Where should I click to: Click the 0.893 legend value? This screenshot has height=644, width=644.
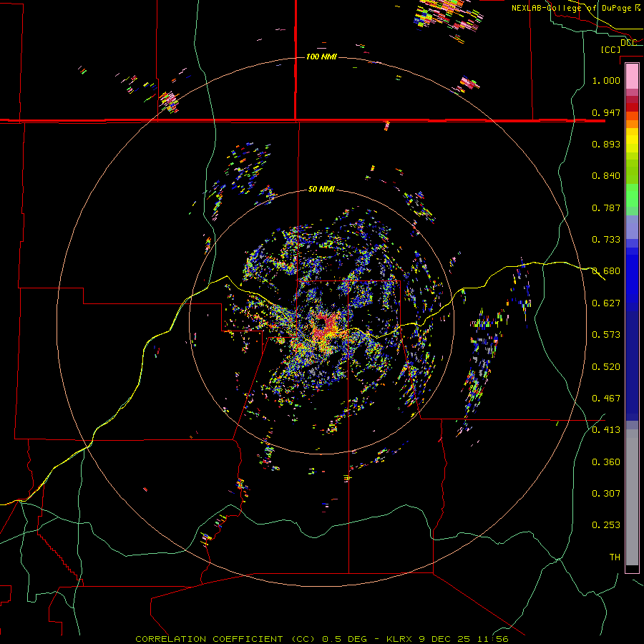[606, 144]
